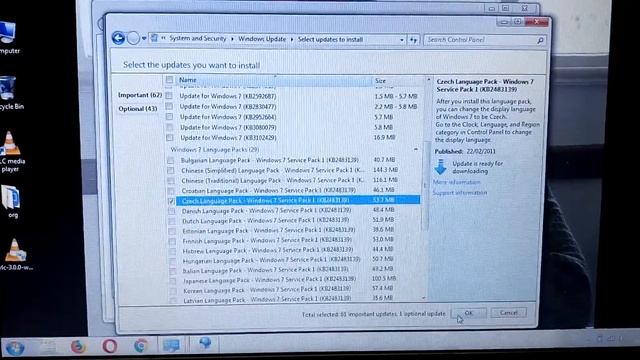Check Update for Windows 7 KB3080079
Viewport: 640px width, 360px height.
tap(170, 127)
